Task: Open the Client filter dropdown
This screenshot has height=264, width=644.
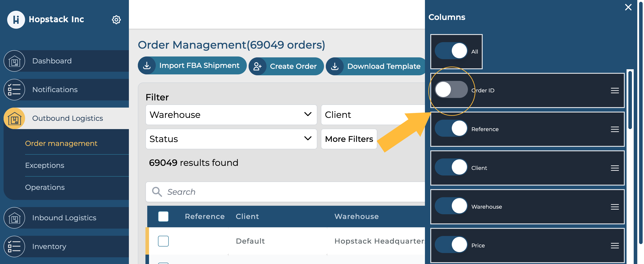Action: click(373, 115)
